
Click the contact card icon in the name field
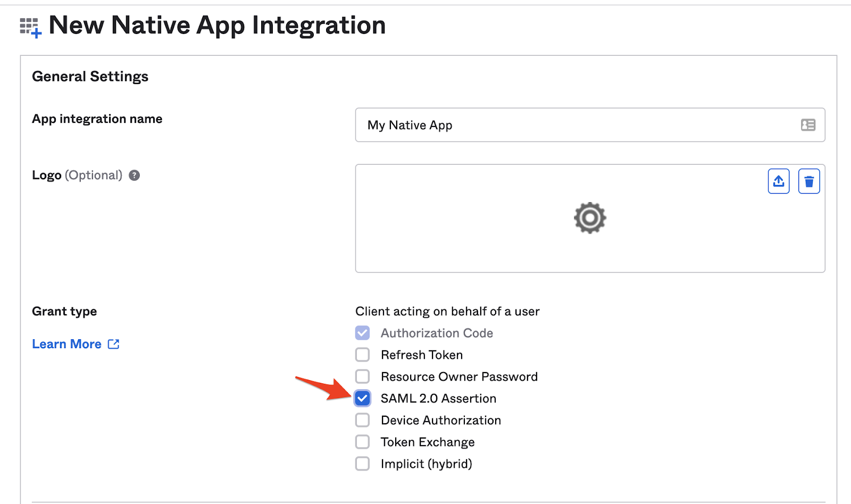tap(808, 125)
